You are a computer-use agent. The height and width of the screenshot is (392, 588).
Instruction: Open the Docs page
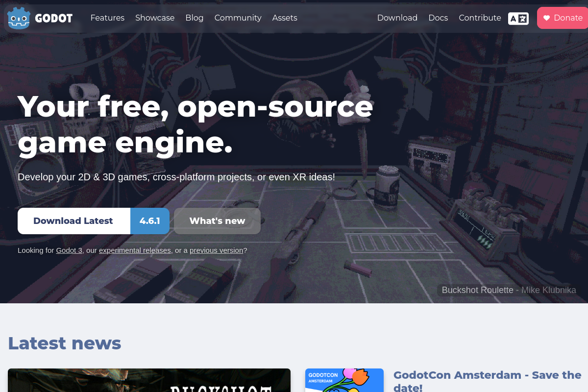[x=438, y=18]
